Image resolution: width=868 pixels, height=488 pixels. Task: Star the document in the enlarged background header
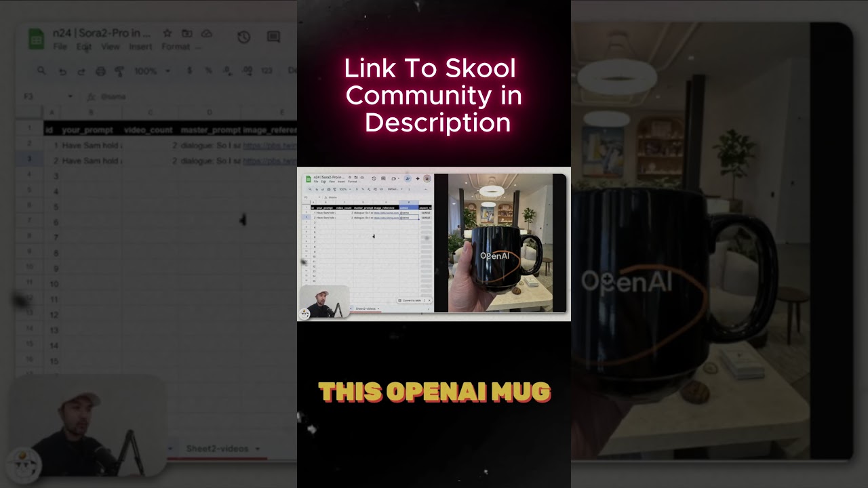pyautogui.click(x=167, y=33)
